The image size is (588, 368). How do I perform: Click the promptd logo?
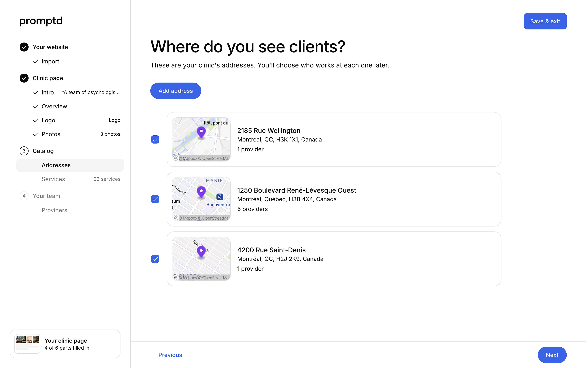point(41,21)
